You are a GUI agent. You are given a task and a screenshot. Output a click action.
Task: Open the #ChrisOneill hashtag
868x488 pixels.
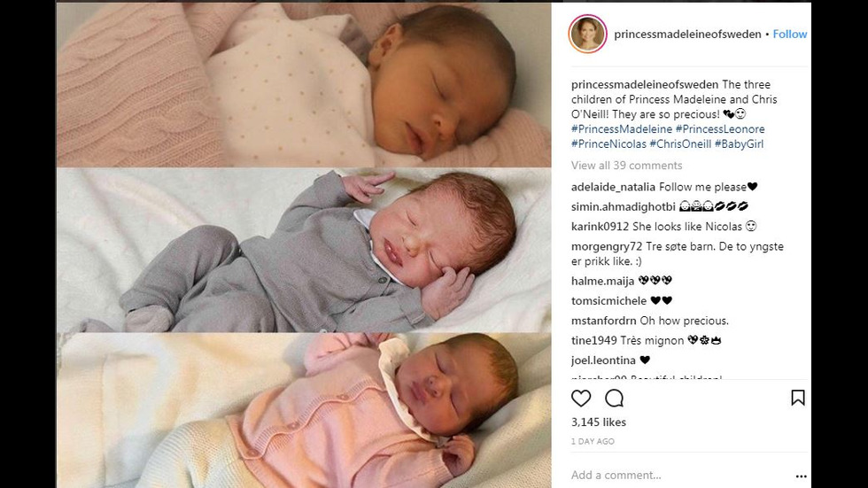click(680, 143)
